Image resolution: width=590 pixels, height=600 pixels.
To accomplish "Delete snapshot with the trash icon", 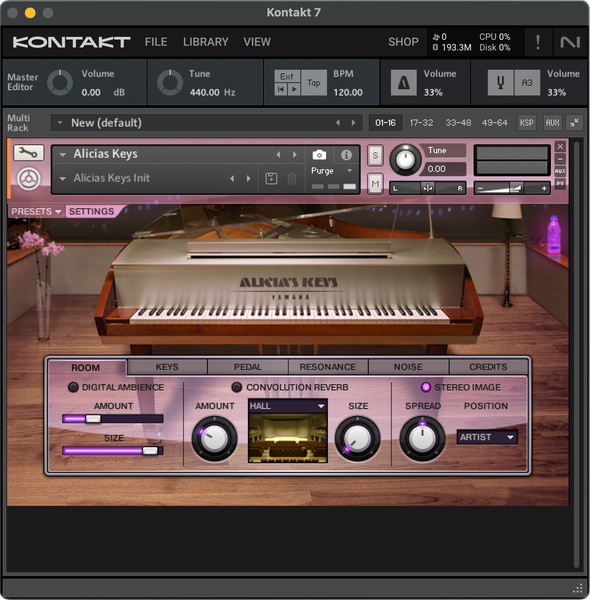I will tap(292, 178).
